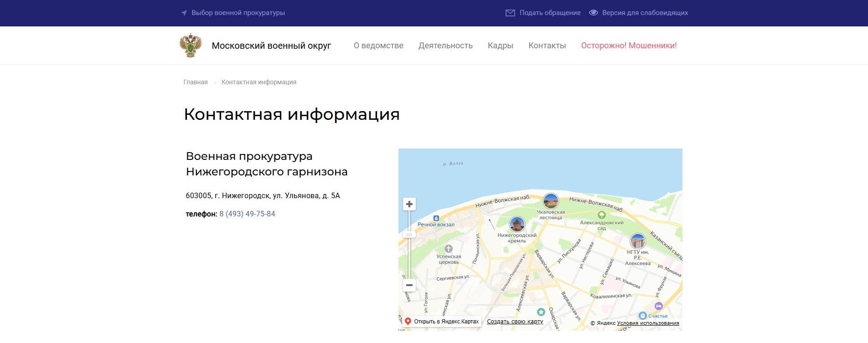Open map in Яндекс.Карты
Screen dimensions: 868x343
(x=441, y=322)
